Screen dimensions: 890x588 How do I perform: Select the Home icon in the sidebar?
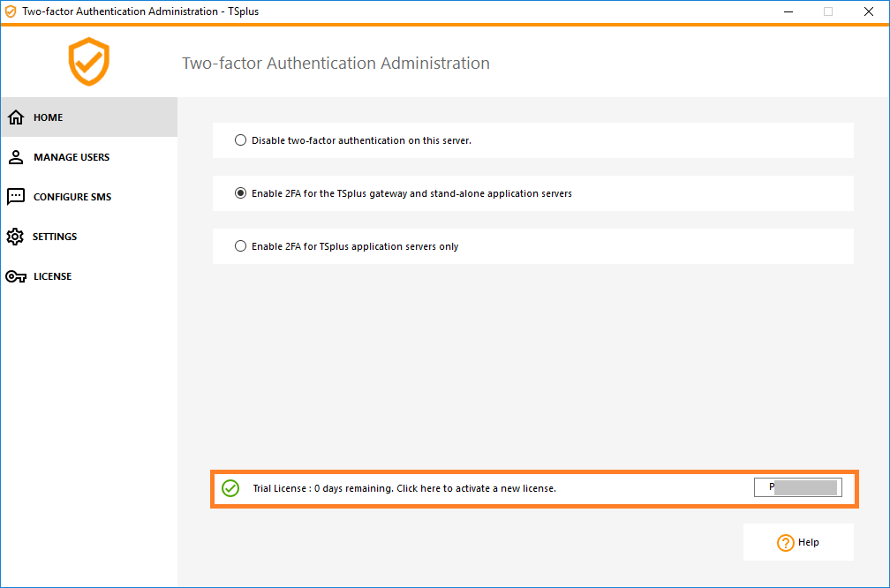coord(16,117)
